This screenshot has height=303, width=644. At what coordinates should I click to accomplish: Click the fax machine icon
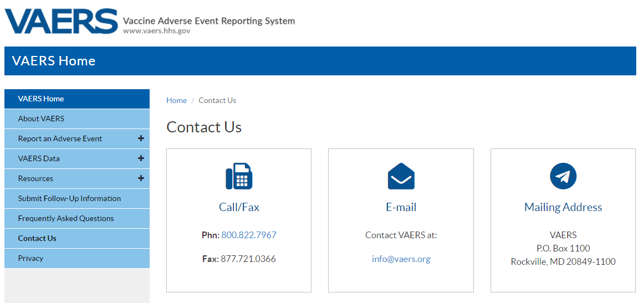(x=239, y=176)
